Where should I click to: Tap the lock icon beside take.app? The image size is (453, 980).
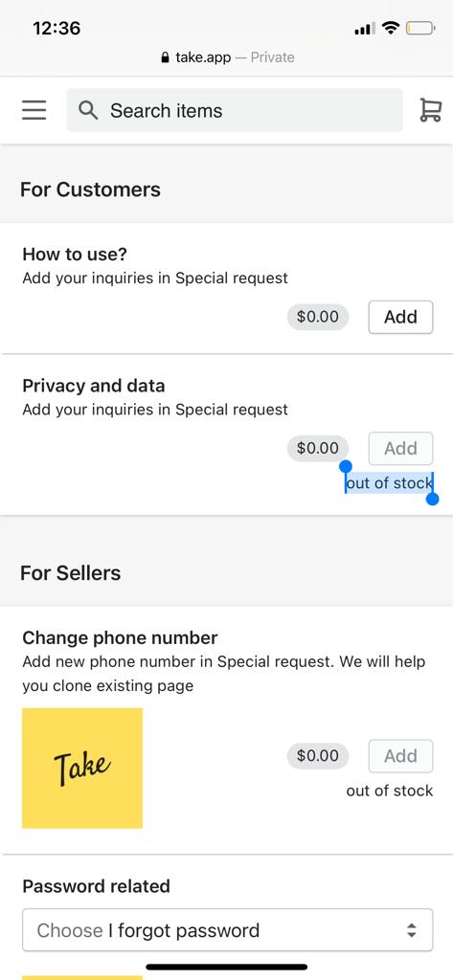165,57
